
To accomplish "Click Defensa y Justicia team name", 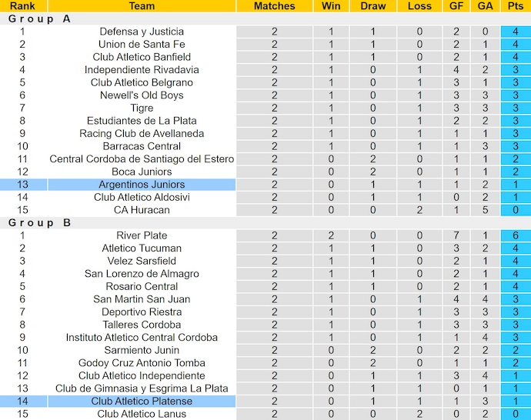I will [142, 32].
